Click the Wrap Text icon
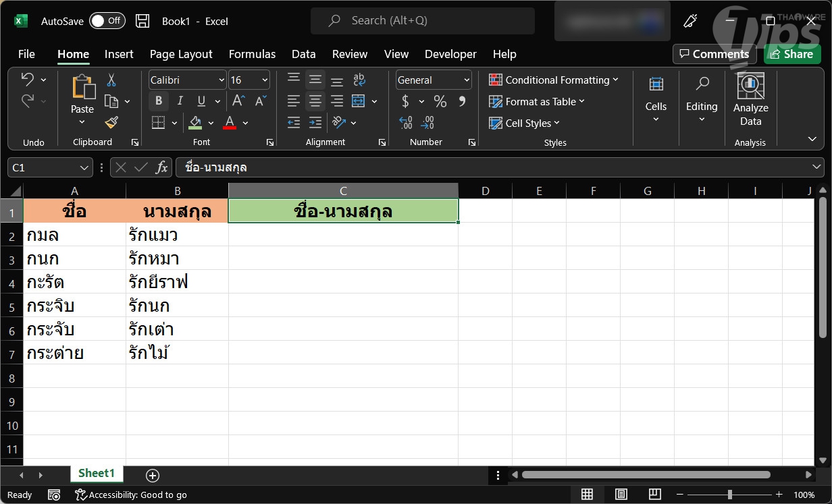This screenshot has height=504, width=832. 359,80
